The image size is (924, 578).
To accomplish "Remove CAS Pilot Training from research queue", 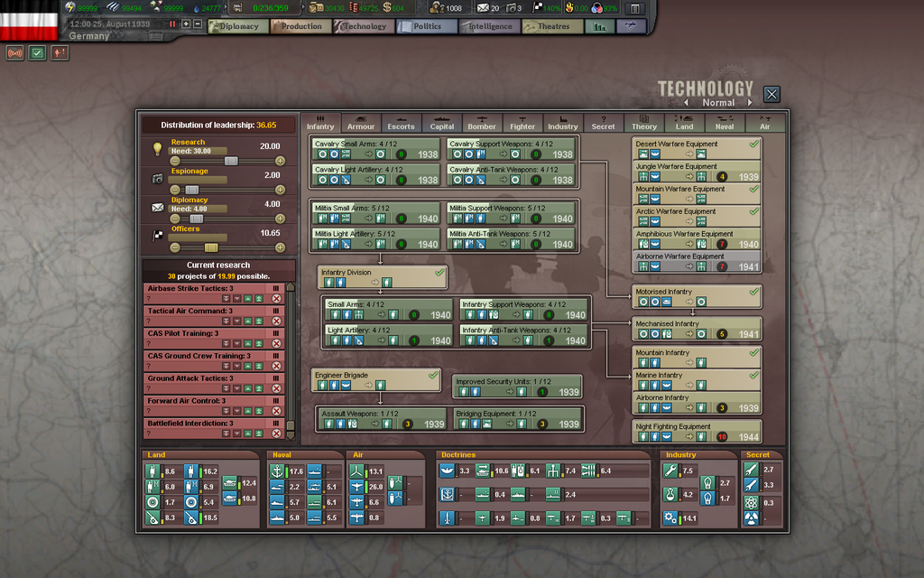I will tap(276, 343).
